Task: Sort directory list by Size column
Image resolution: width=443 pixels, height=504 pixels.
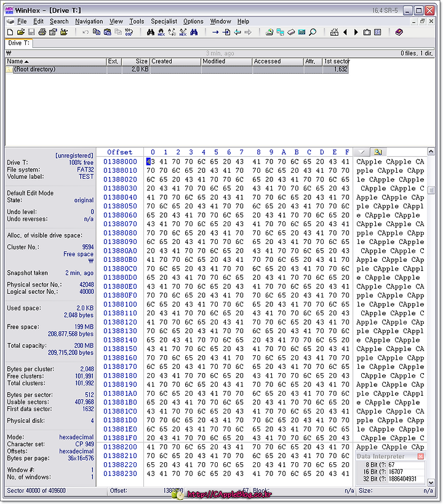Action: tap(136, 61)
